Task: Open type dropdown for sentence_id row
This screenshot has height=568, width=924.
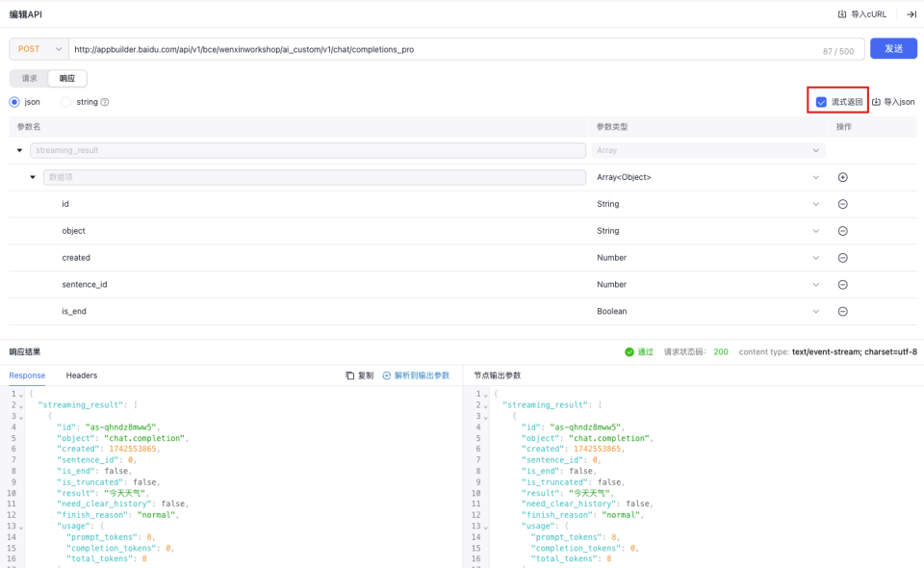Action: pos(707,285)
